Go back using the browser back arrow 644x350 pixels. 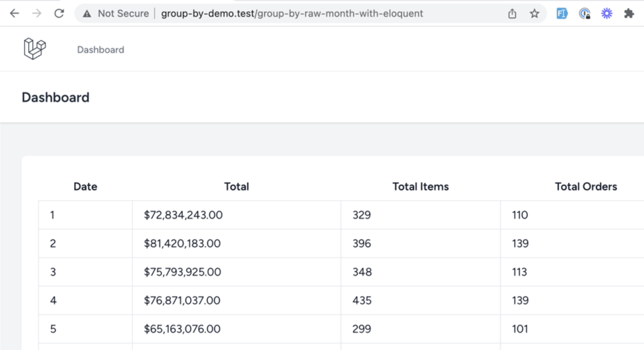coord(15,13)
